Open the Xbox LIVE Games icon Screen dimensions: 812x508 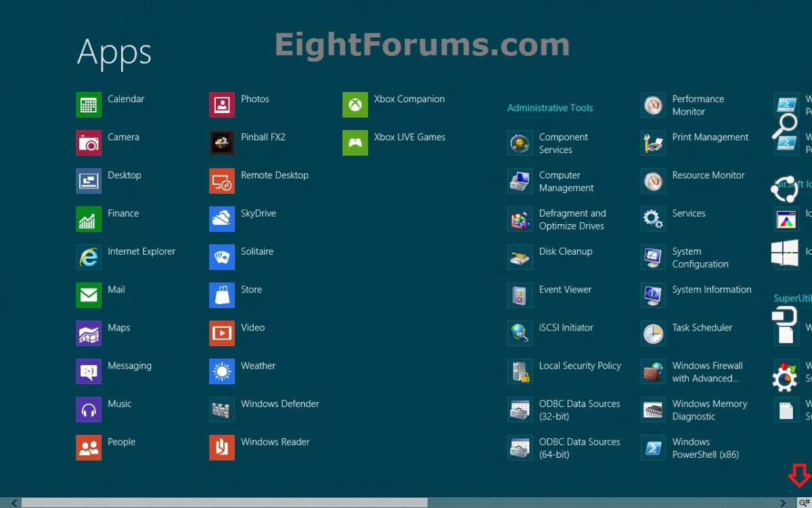(x=355, y=143)
